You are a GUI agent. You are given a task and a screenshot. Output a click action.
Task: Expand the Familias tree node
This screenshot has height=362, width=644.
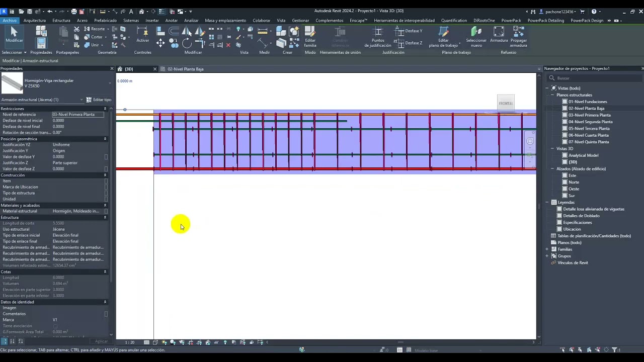547,249
